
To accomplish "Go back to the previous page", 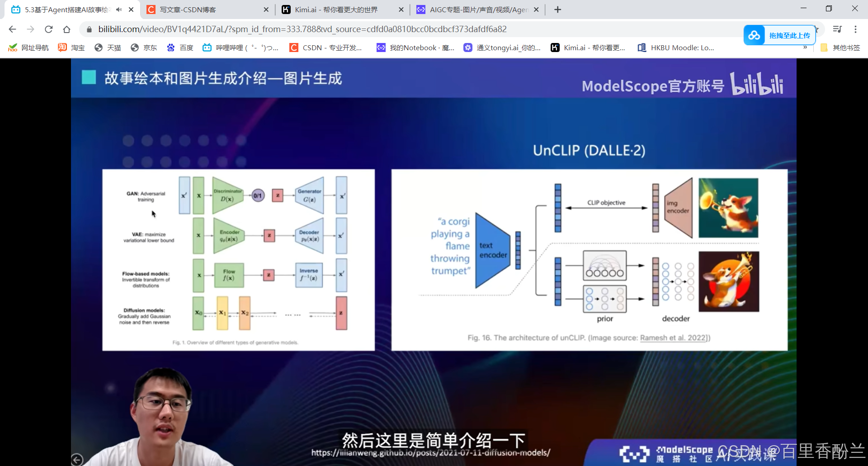I will [12, 29].
